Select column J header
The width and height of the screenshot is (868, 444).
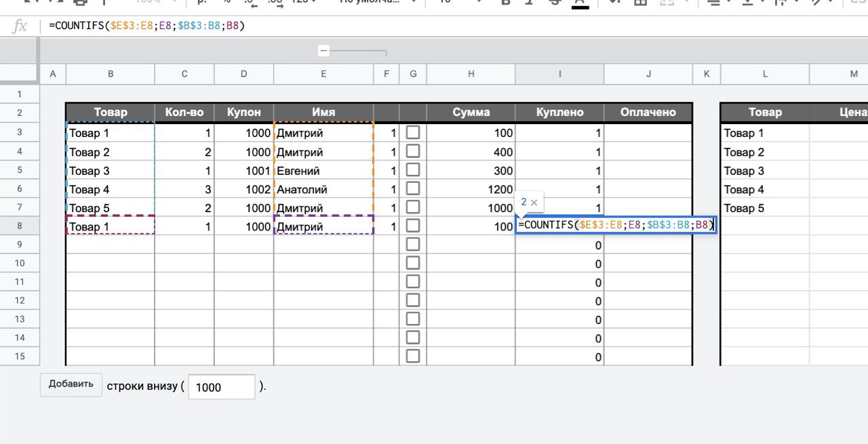coord(648,74)
